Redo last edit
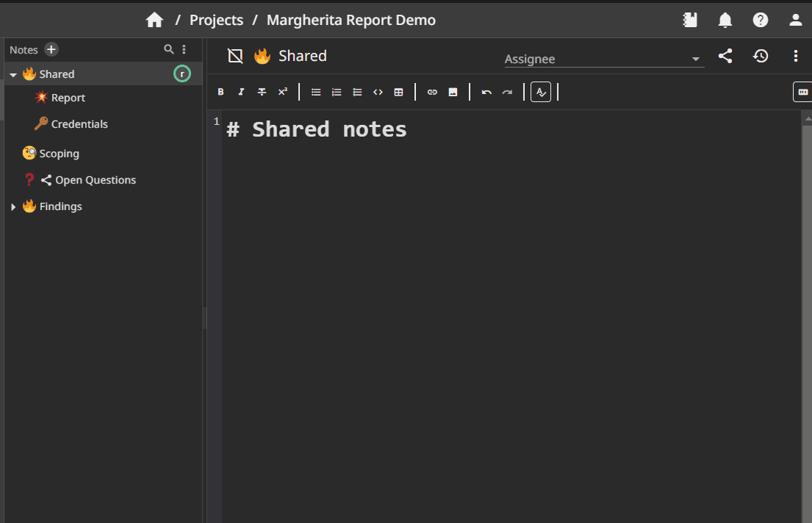 [x=508, y=92]
